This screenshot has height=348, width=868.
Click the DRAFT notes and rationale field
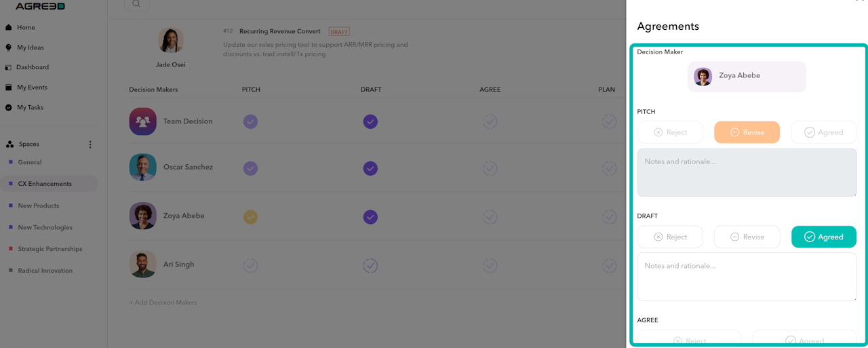point(747,276)
